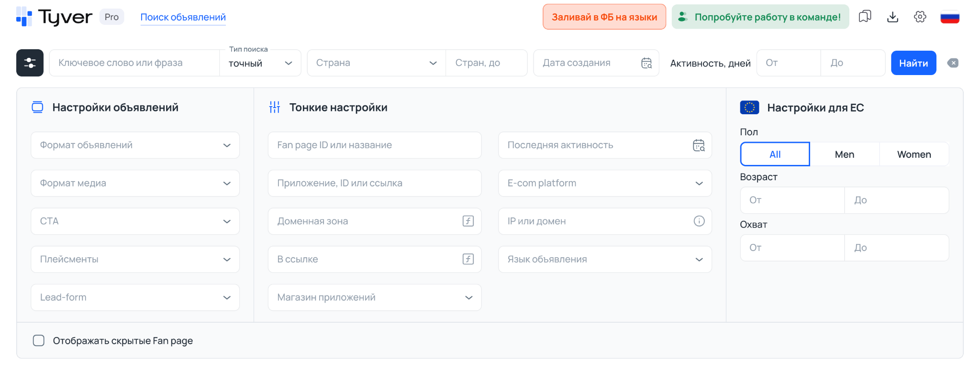This screenshot has width=980, height=370.
Task: Click the Russian flag language icon
Action: (949, 17)
